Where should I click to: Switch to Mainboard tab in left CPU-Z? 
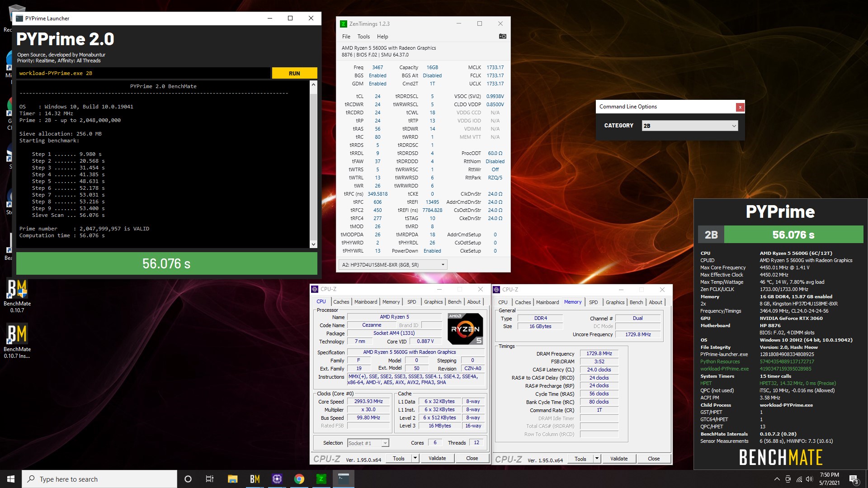(366, 302)
